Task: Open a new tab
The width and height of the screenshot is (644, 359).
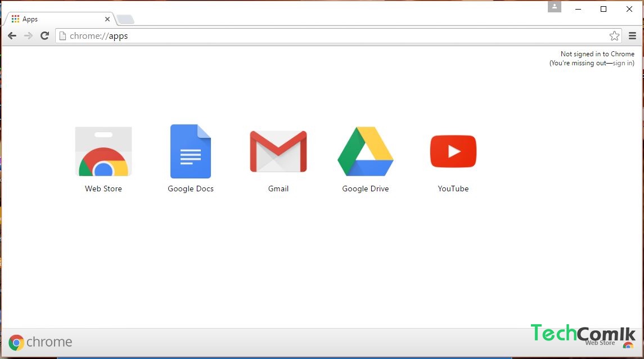Action: point(125,19)
